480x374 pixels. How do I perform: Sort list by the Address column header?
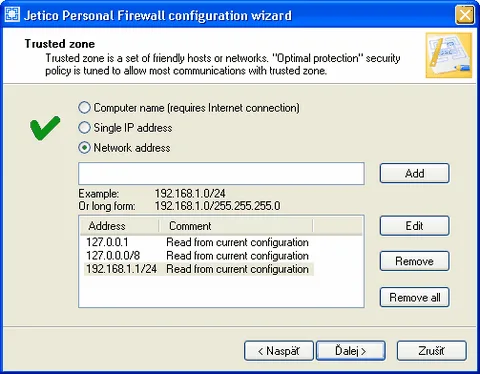(120, 226)
